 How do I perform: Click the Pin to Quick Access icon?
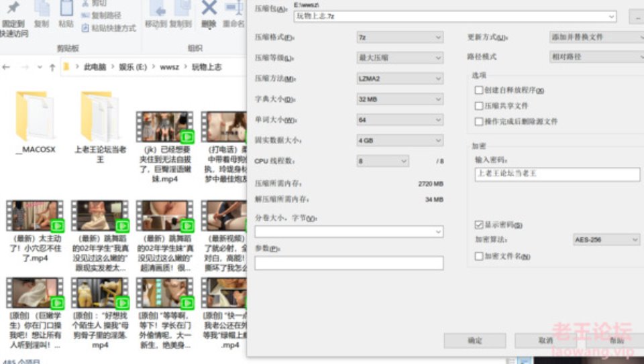13,9
